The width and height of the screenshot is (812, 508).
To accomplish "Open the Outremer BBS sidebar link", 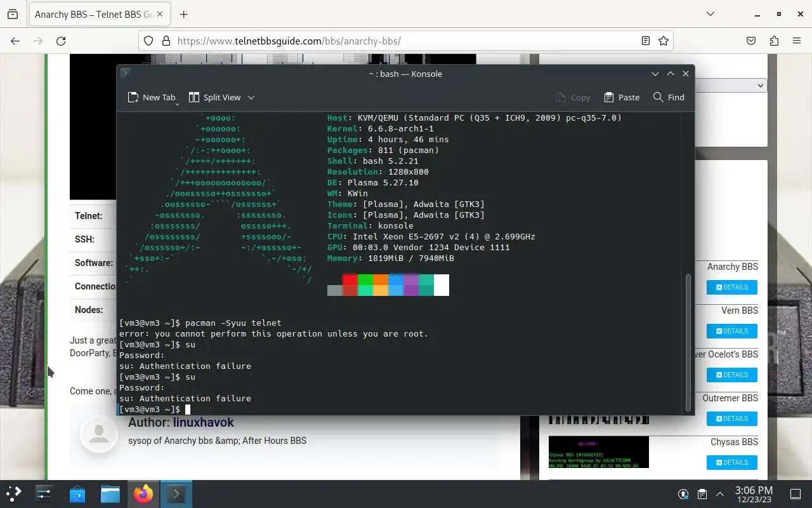I will click(730, 398).
